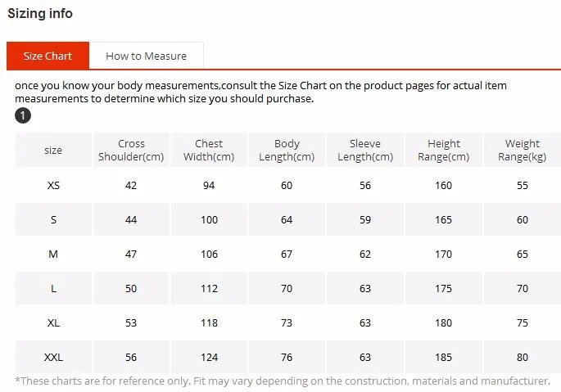Choose the Body Length(cm) header cell
The width and height of the screenshot is (561, 392).
(287, 151)
